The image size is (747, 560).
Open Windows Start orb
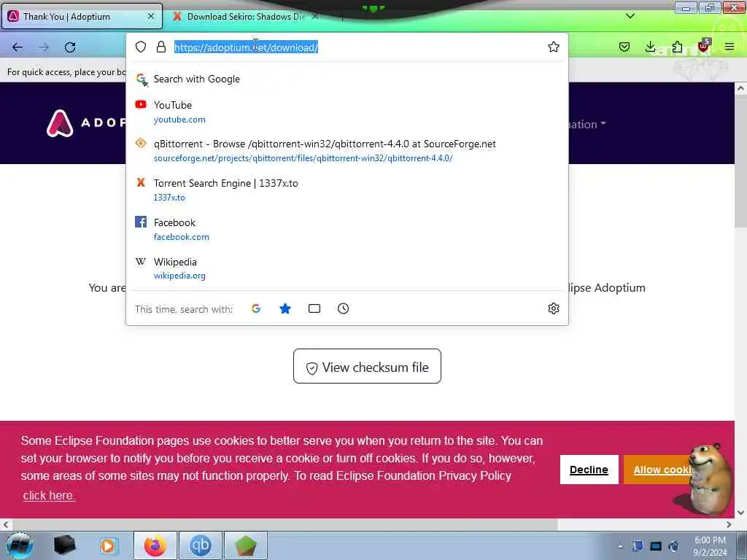tap(20, 545)
